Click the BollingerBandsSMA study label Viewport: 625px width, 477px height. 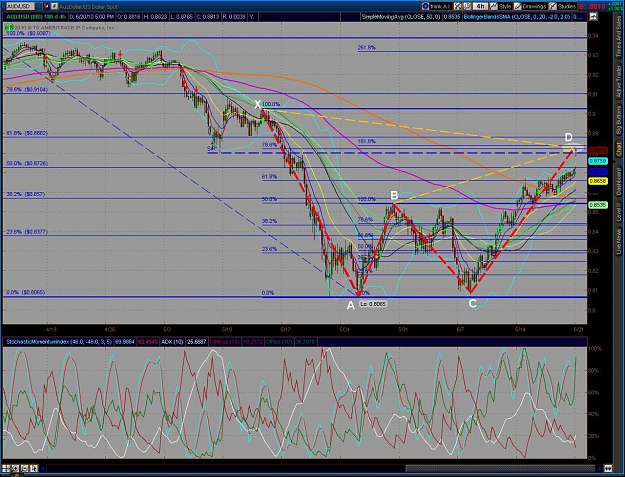point(519,17)
